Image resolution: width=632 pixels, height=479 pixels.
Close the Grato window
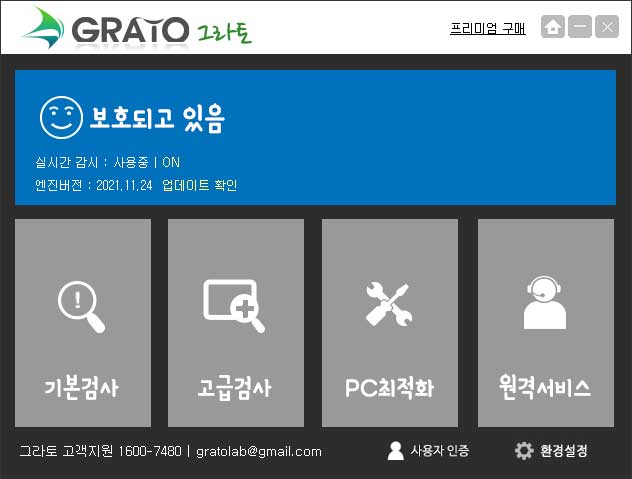click(607, 27)
